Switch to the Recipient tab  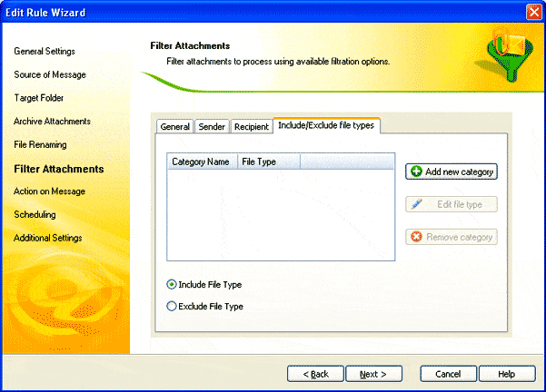[252, 127]
